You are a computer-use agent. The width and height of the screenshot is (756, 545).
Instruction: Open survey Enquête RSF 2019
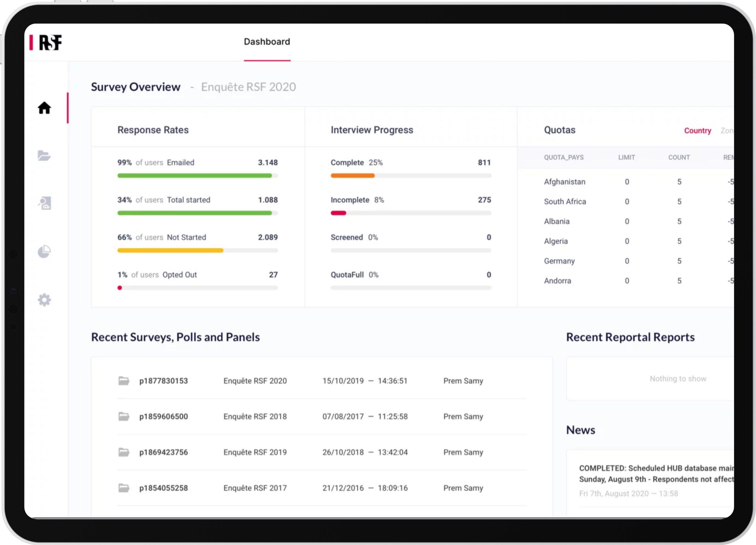[x=255, y=452]
